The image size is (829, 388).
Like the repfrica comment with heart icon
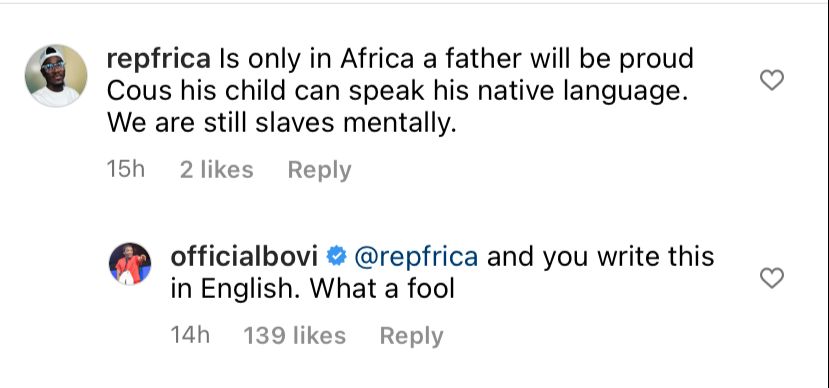point(771,80)
